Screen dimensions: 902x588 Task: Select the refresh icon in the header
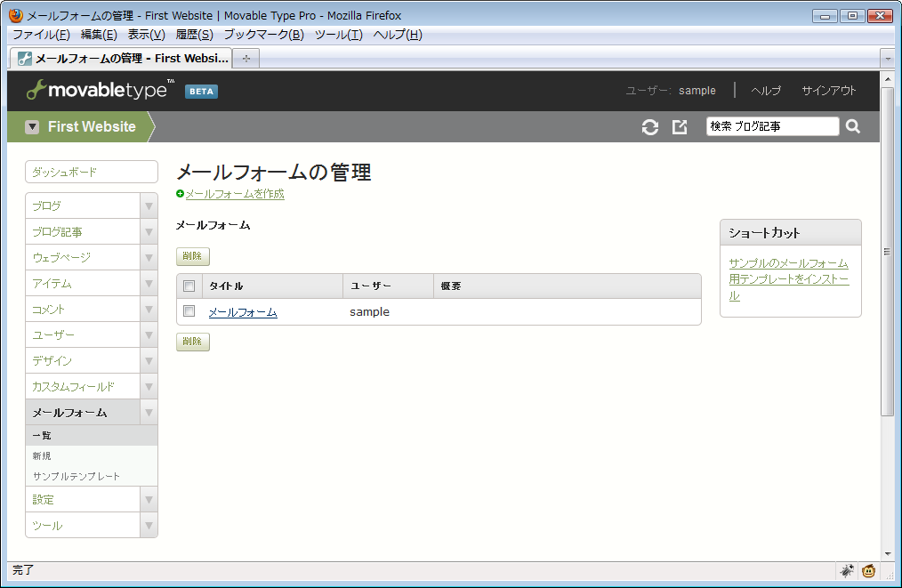pos(650,126)
